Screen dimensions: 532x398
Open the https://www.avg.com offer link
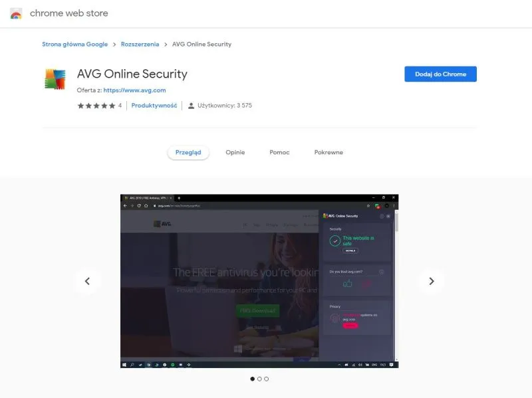(134, 90)
